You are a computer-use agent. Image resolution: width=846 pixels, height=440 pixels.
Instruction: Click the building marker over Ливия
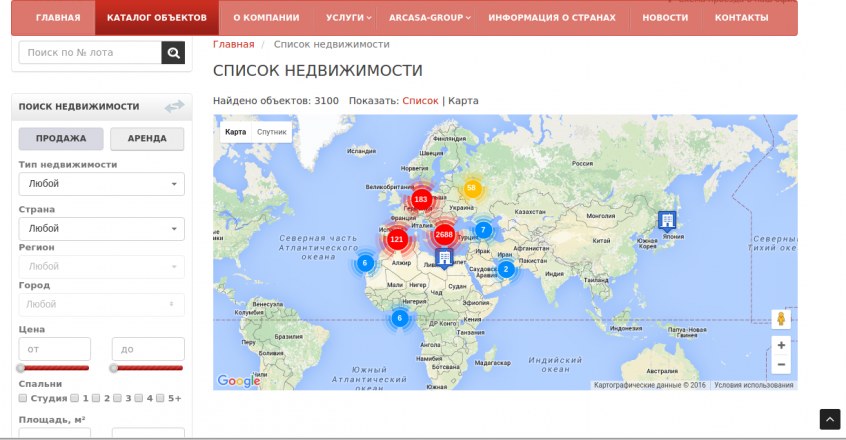pyautogui.click(x=444, y=258)
